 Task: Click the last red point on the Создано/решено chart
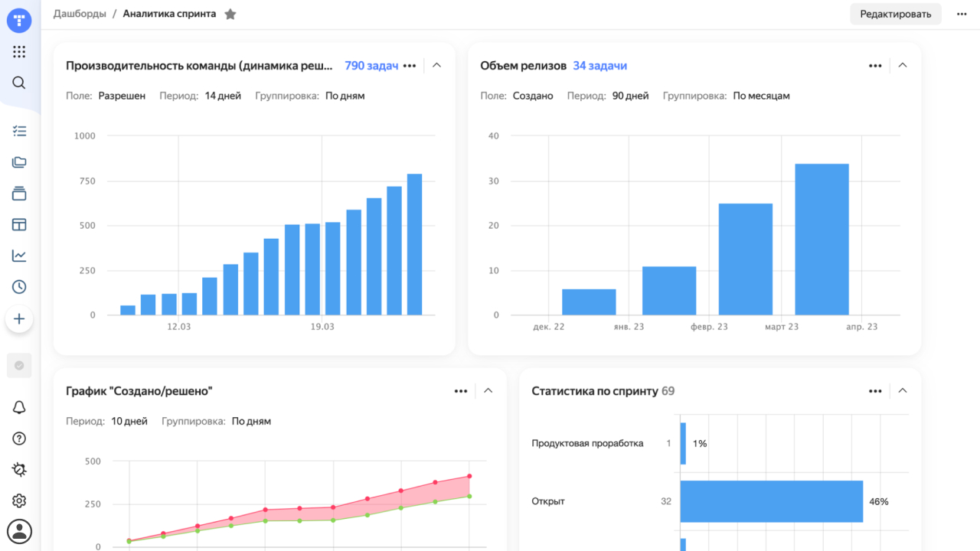[x=469, y=476]
